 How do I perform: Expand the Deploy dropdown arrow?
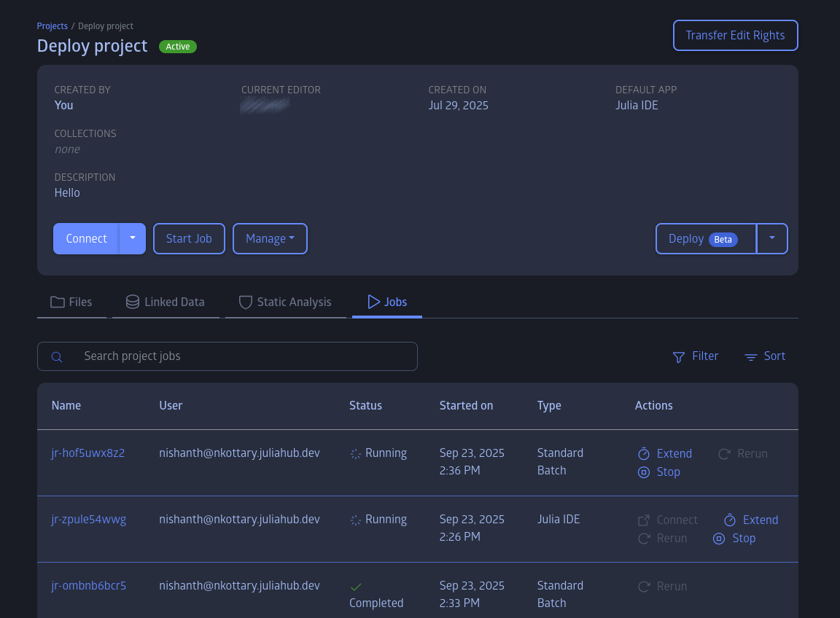pos(772,238)
